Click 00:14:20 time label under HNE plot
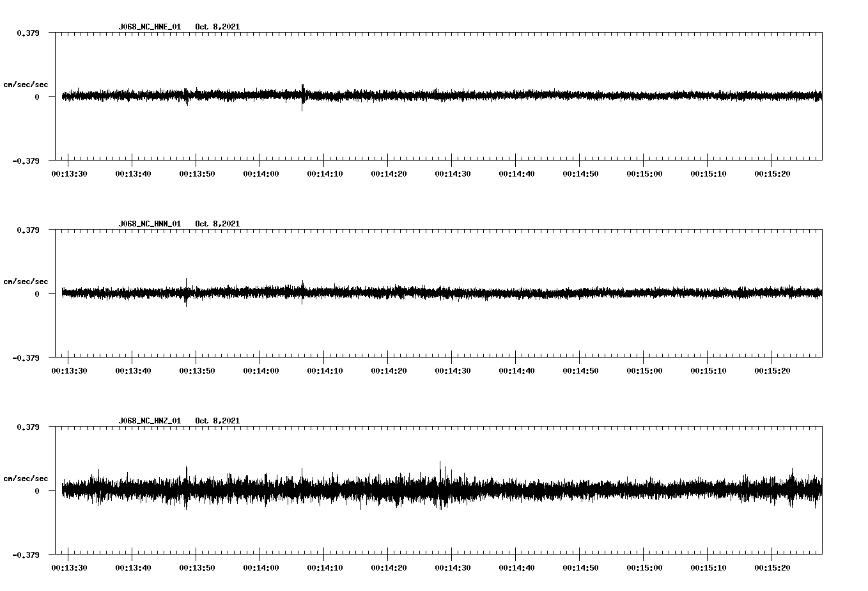The width and height of the screenshot is (868, 591). (389, 174)
